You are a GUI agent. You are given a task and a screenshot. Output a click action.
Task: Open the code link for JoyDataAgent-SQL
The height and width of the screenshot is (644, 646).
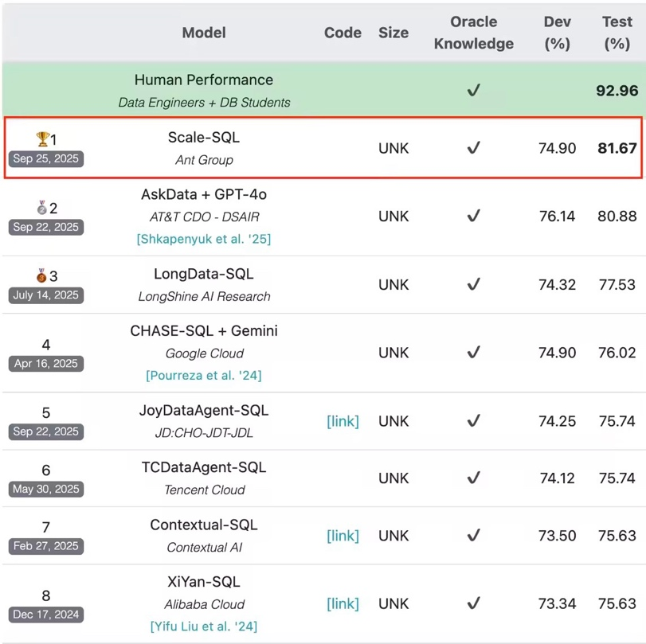coord(343,421)
